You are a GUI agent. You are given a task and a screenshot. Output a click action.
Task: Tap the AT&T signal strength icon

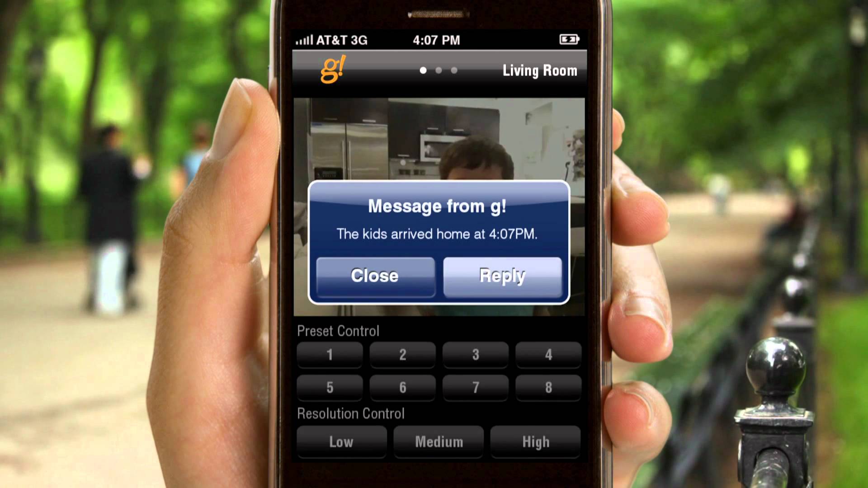[x=305, y=39]
